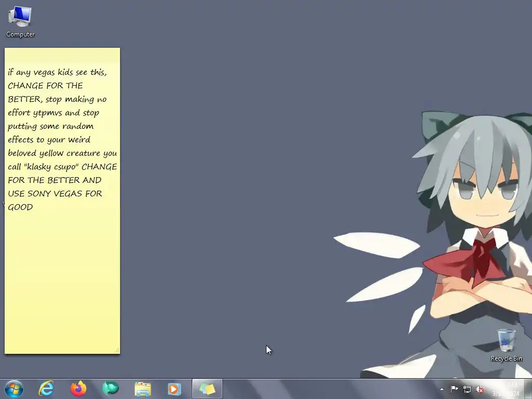Select the Recycle Bin icon

tap(506, 345)
